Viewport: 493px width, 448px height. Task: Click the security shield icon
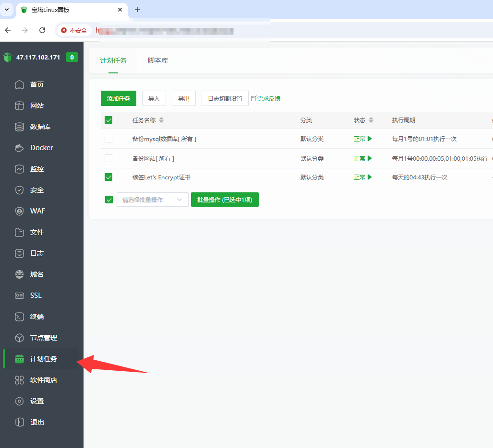19,190
